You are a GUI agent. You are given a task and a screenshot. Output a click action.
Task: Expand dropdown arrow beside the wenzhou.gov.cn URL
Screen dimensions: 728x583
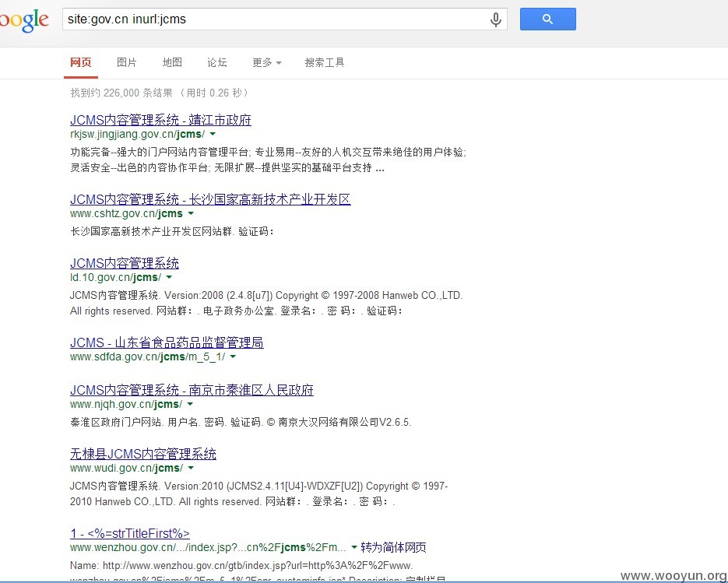coord(354,547)
